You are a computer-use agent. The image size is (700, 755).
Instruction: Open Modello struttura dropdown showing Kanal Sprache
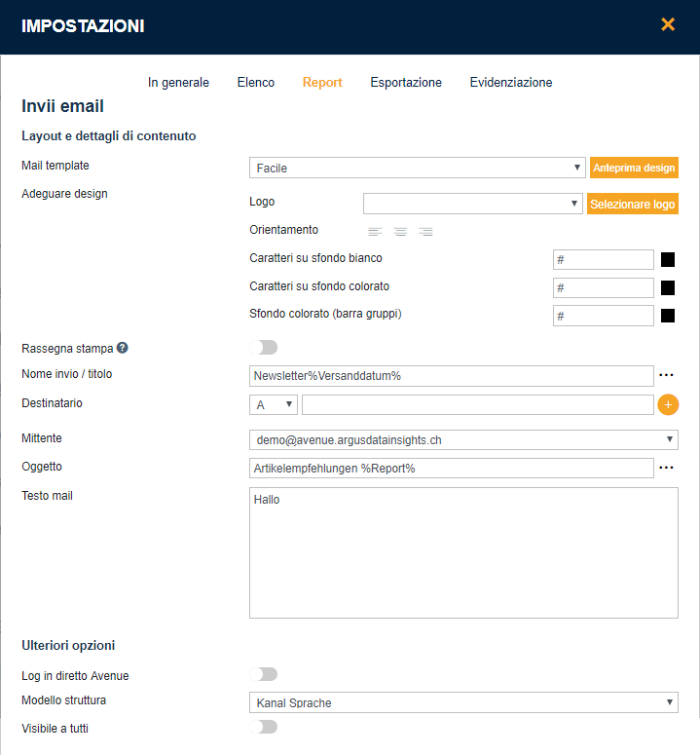point(463,702)
